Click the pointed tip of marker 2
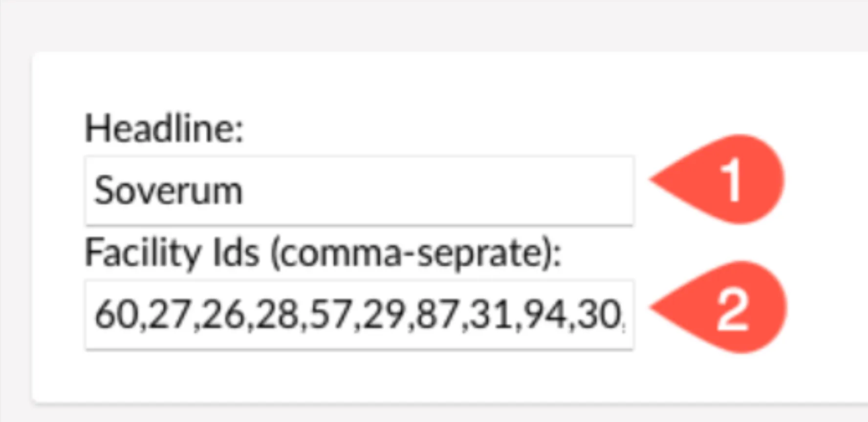 coord(654,308)
